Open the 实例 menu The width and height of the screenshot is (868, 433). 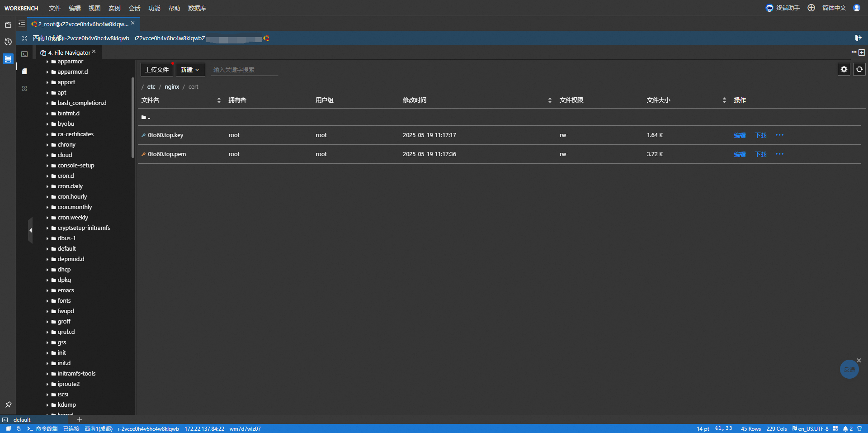coord(115,8)
